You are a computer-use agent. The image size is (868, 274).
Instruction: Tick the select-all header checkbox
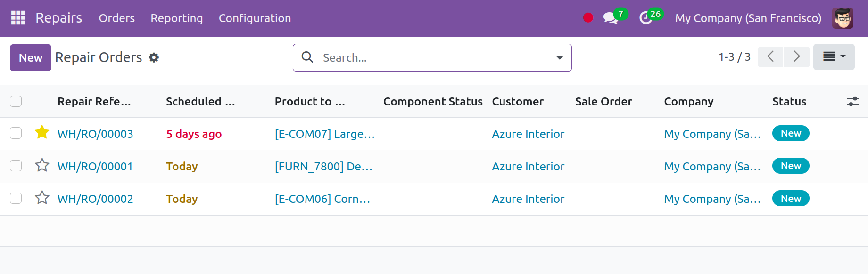pyautogui.click(x=16, y=101)
